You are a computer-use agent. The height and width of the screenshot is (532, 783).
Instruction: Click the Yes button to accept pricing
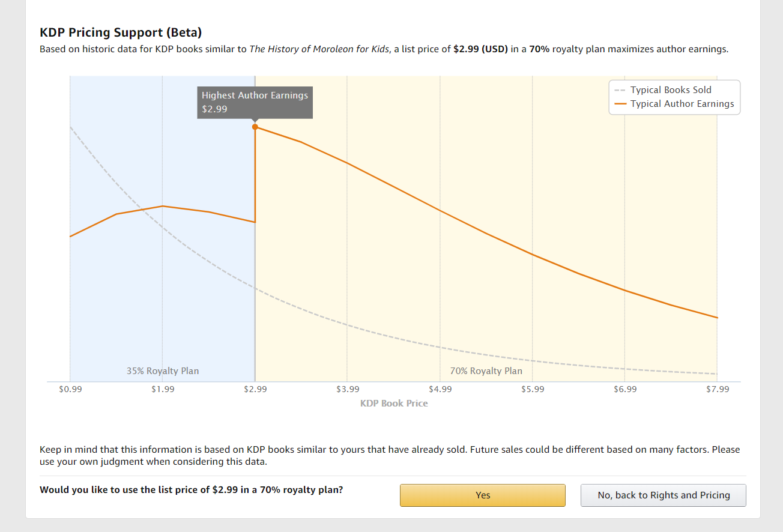[483, 495]
